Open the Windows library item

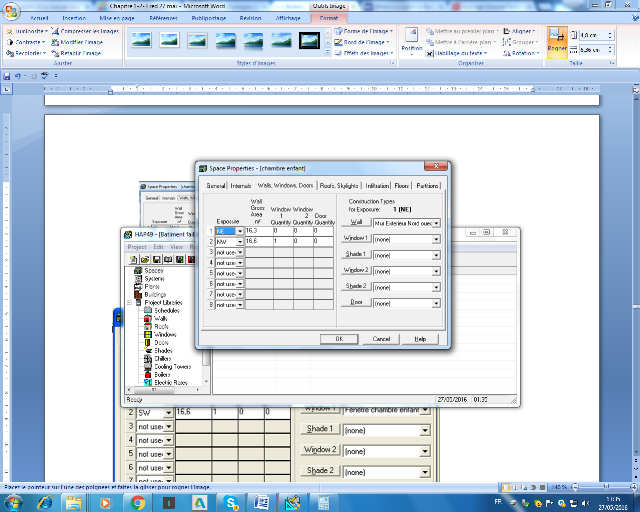pyautogui.click(x=148, y=334)
